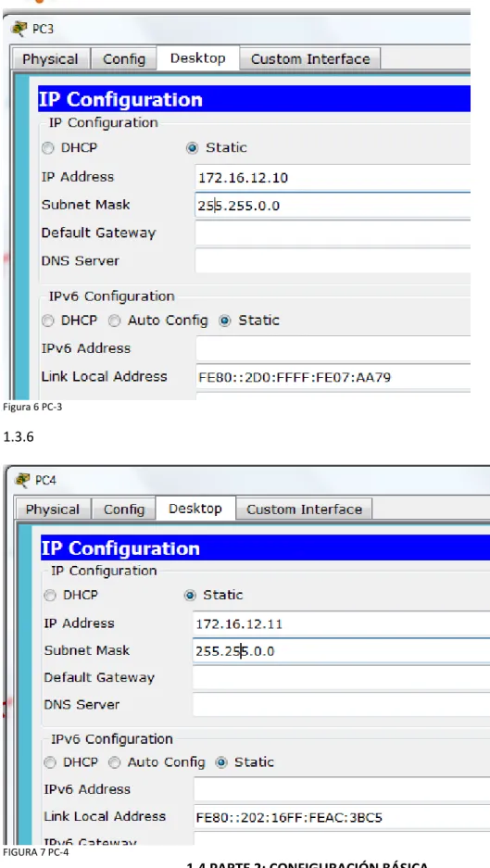
Task: Select IPv4 DHCP radio button in PC3
Action: click(x=49, y=148)
